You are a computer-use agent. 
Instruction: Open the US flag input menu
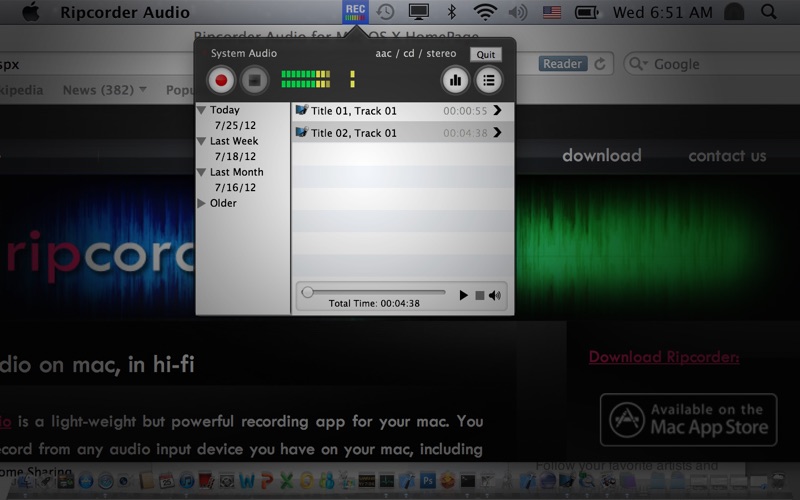(x=552, y=12)
